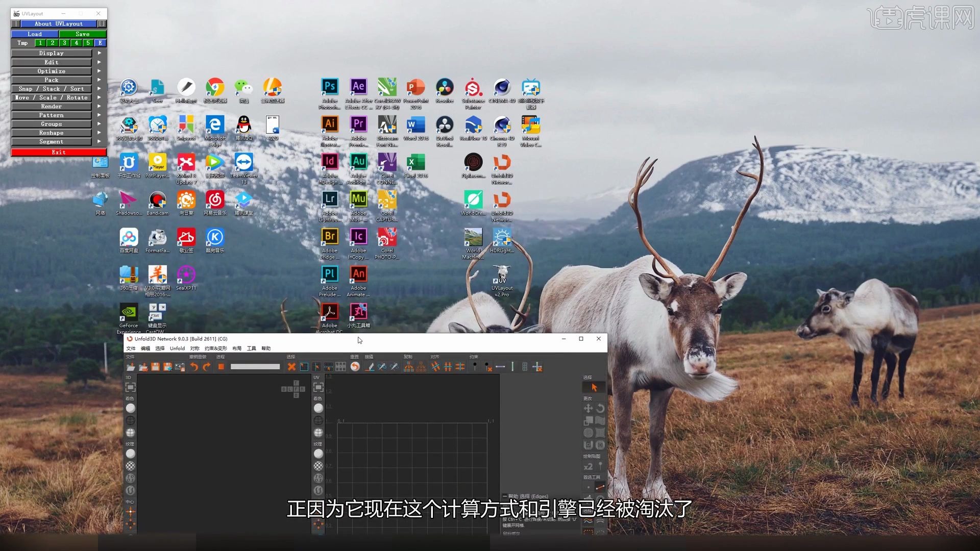Screen dimensions: 980x551
Task: Expand the Display section arrow
Action: 100,53
